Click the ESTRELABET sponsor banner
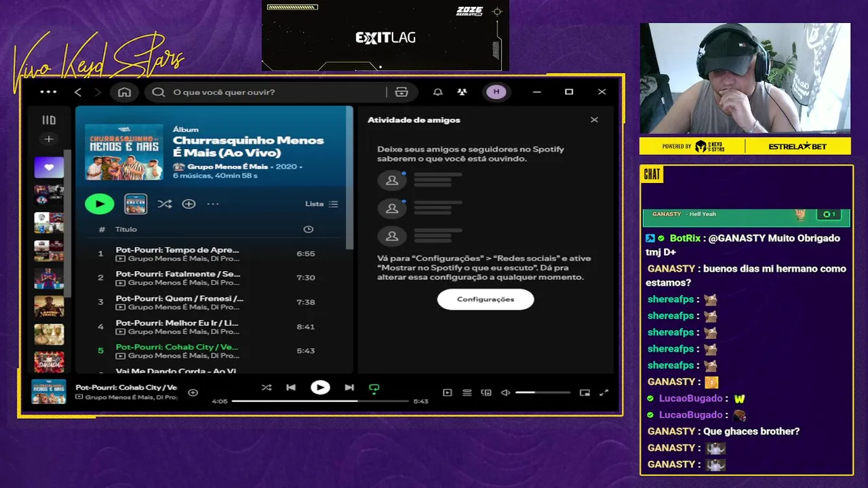Viewport: 868px width, 488px height. pos(797,146)
